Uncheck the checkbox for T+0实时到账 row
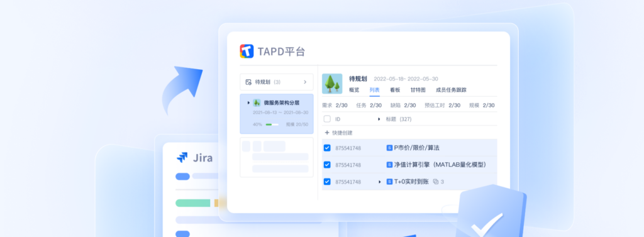 (x=327, y=182)
